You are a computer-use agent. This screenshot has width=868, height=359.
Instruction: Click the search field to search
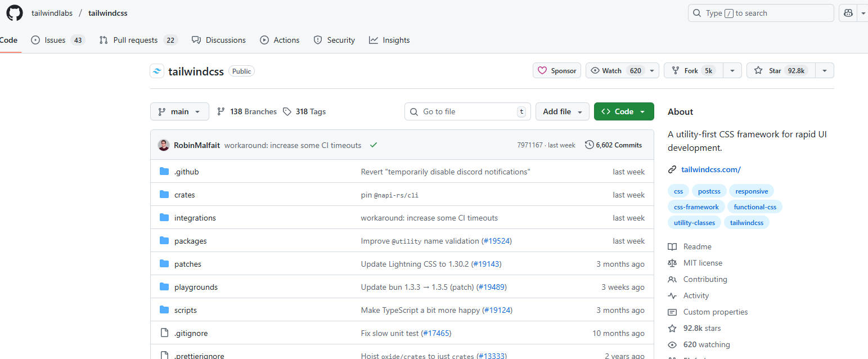761,13
